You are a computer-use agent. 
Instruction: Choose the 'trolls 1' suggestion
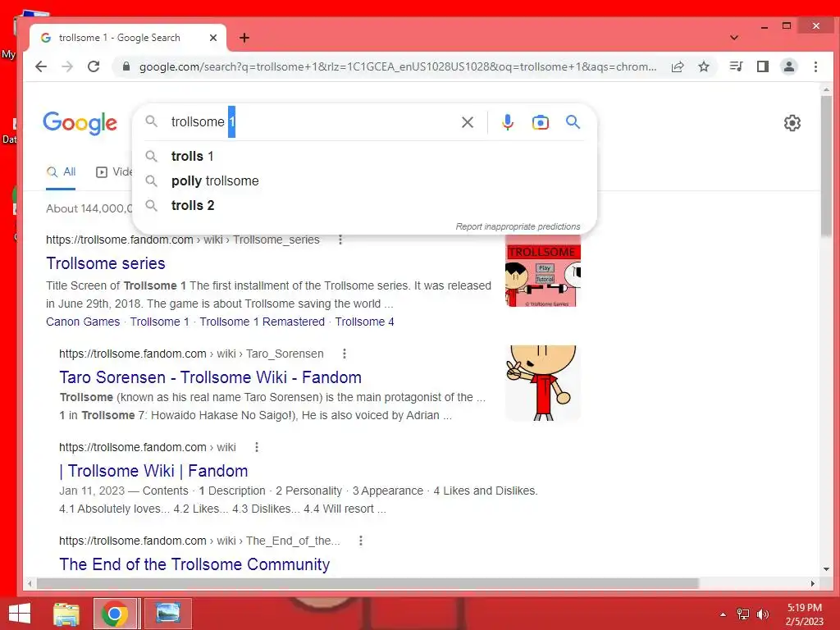point(364,156)
